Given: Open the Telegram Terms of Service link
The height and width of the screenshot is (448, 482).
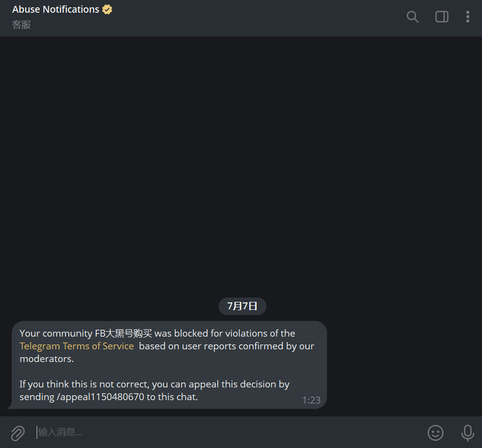Looking at the screenshot, I should pyautogui.click(x=77, y=346).
